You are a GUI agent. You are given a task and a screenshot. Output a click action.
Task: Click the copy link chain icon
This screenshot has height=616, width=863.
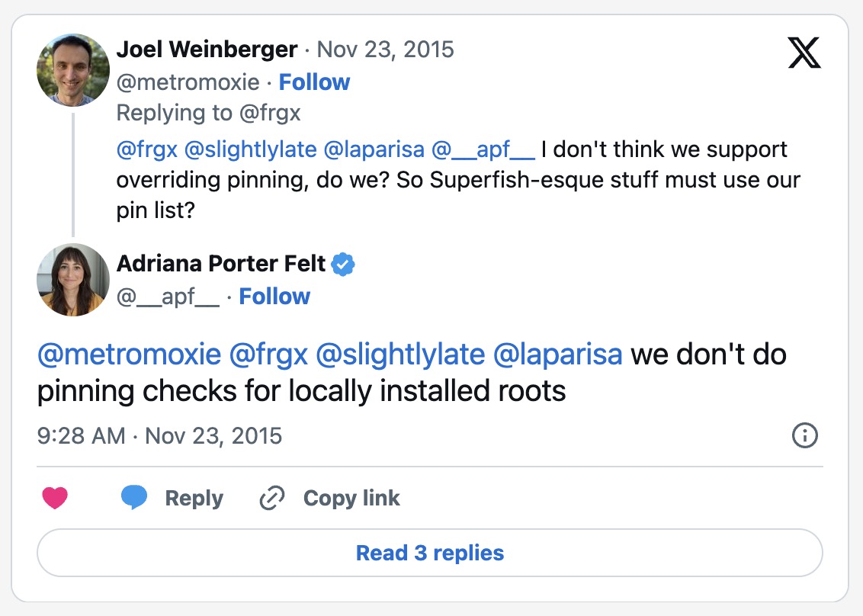pyautogui.click(x=272, y=499)
